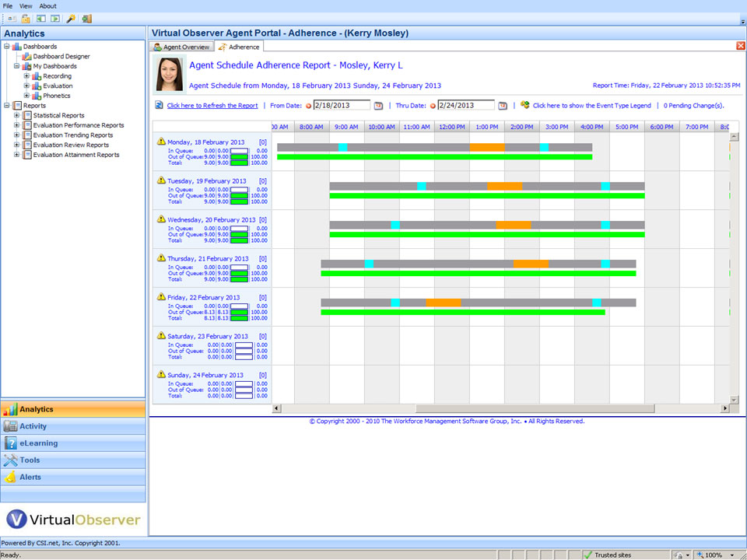Click the vertical scroll-down arrow
The width and height of the screenshot is (747, 560).
pyautogui.click(x=734, y=400)
